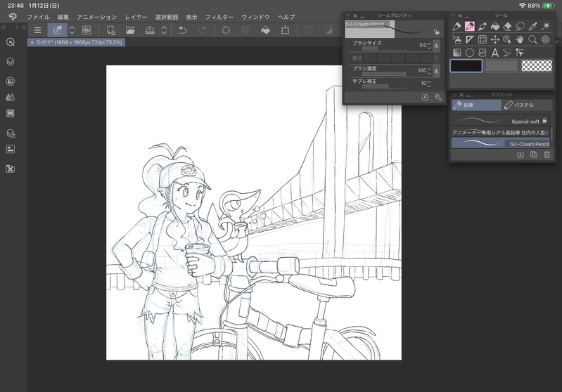Toggle Brush density dynamics button
This screenshot has height=392, width=562.
click(436, 70)
